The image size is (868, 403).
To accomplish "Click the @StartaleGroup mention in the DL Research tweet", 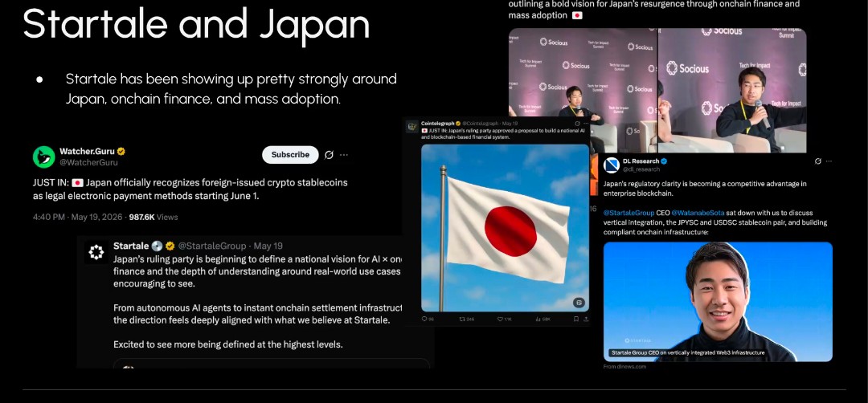I will 628,212.
